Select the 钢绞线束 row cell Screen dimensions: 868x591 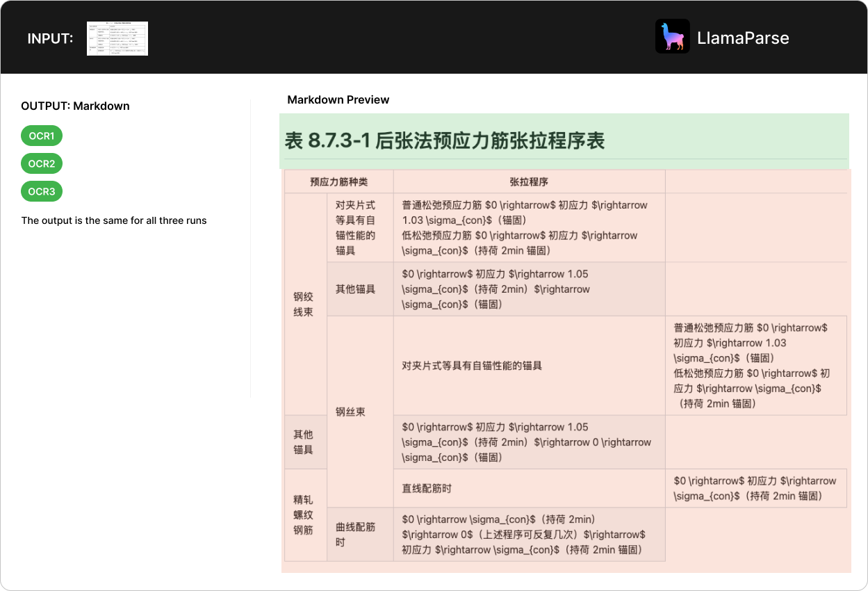coord(304,304)
